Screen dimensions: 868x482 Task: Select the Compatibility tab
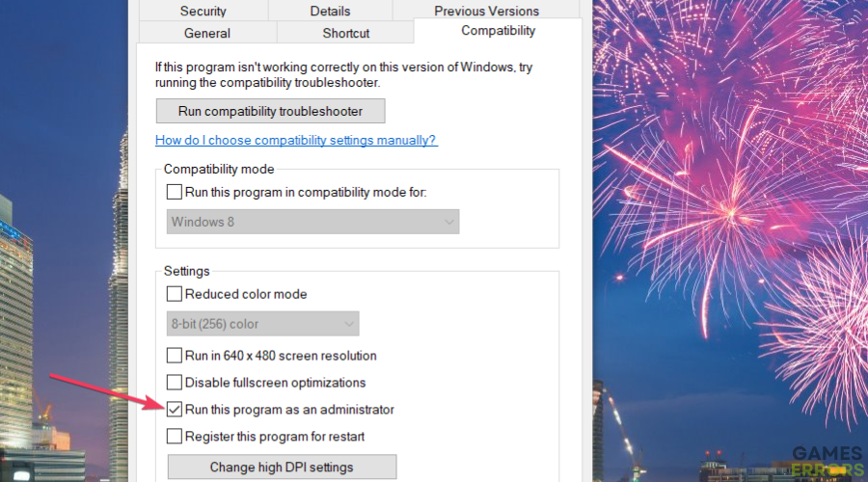click(499, 31)
